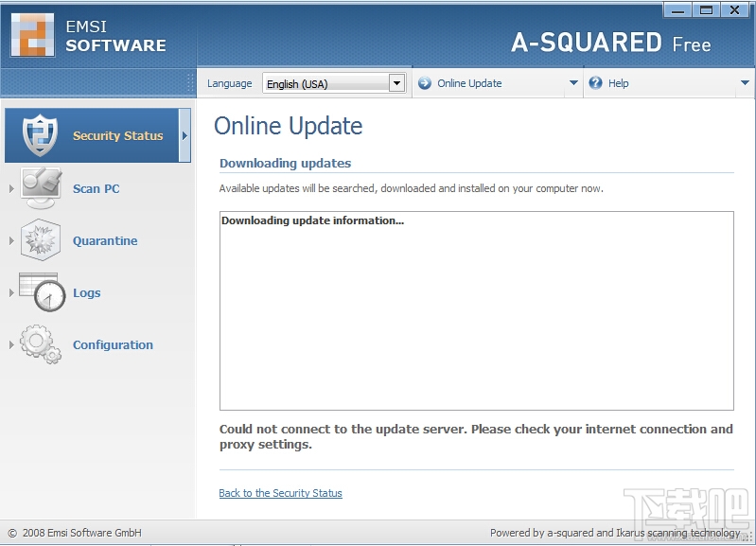Screen dimensions: 756x546
Task: Expand the Configuration arrow
Action: (11, 344)
